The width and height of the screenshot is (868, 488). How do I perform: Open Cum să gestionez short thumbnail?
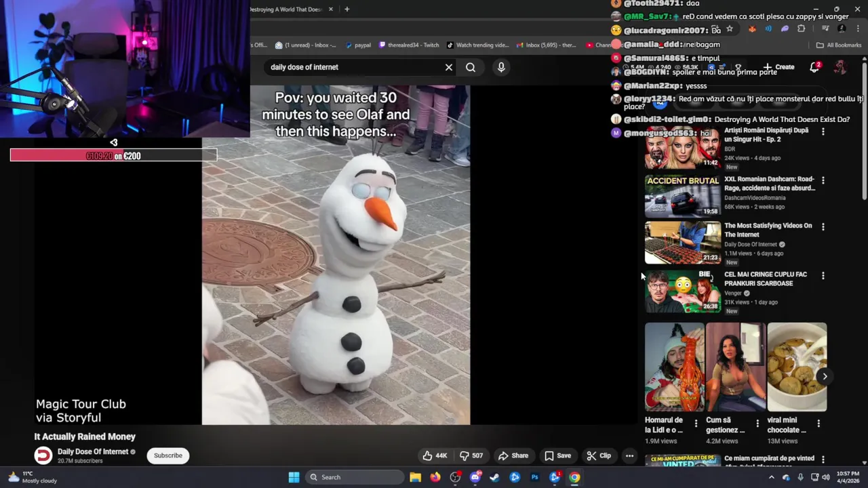pyautogui.click(x=736, y=367)
